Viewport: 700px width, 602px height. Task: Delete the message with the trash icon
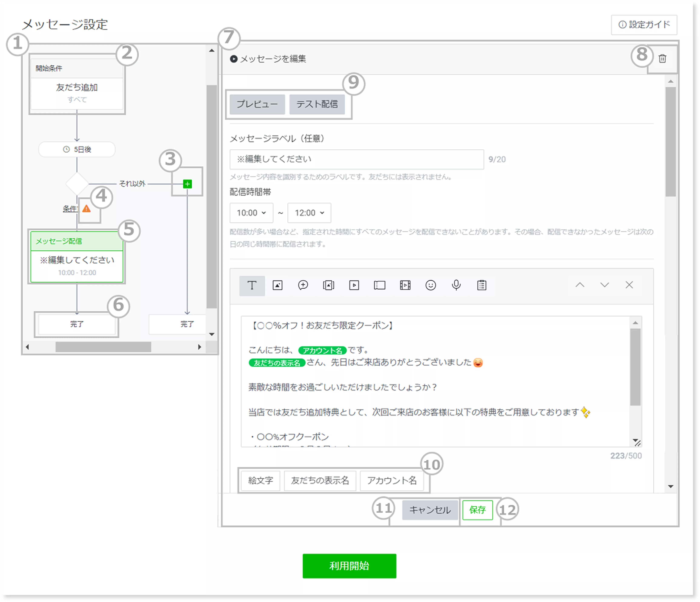click(x=662, y=59)
